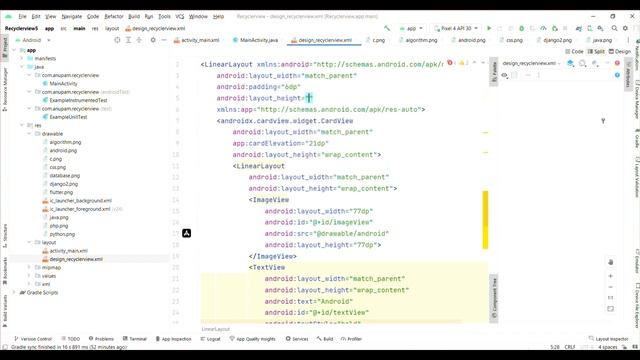
Task: Toggle Structure tool window stripe
Action: [5, 236]
